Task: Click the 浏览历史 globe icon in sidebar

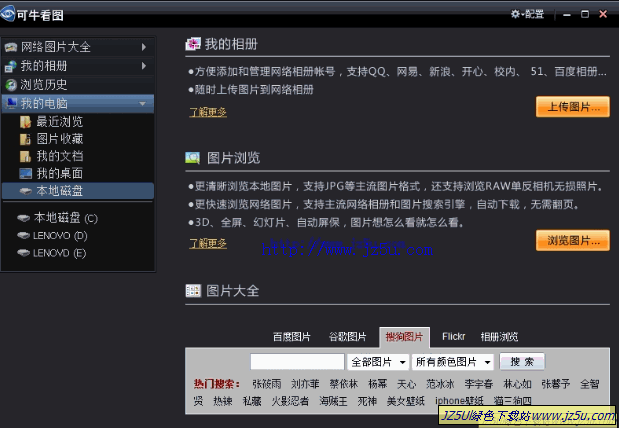Action: coord(11,85)
